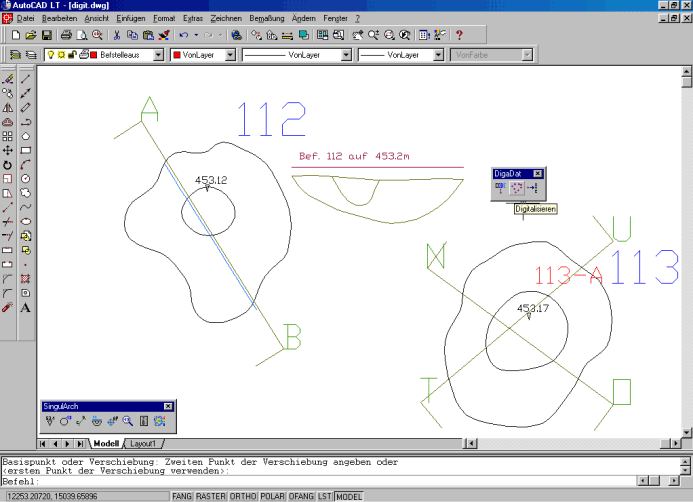Select the Rectangle drawing tool

tap(26, 150)
